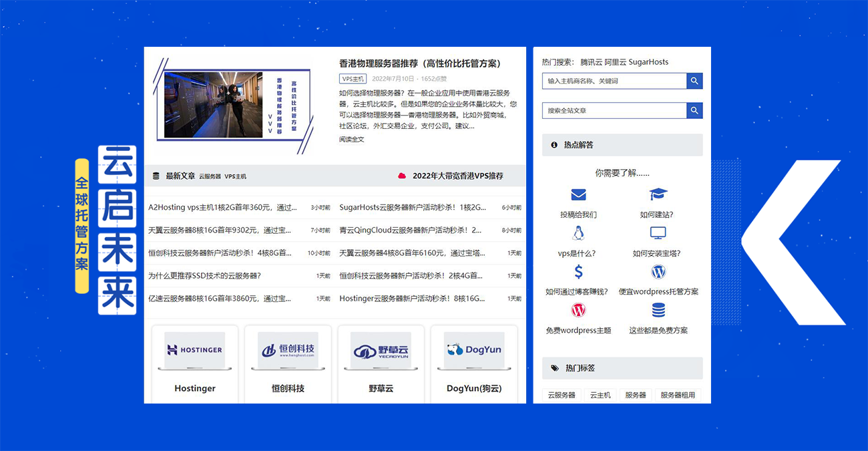868x451 pixels.
Task: Open 为什么更推荐SSD技术的云服务器 article
Action: click(204, 275)
